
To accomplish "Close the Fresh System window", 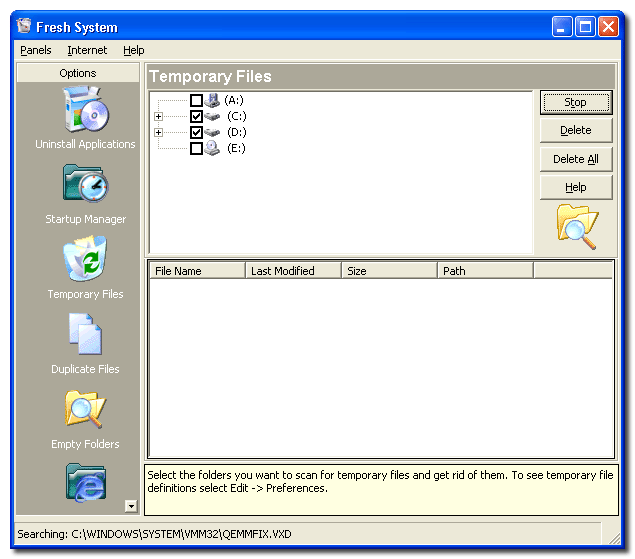I will (609, 27).
